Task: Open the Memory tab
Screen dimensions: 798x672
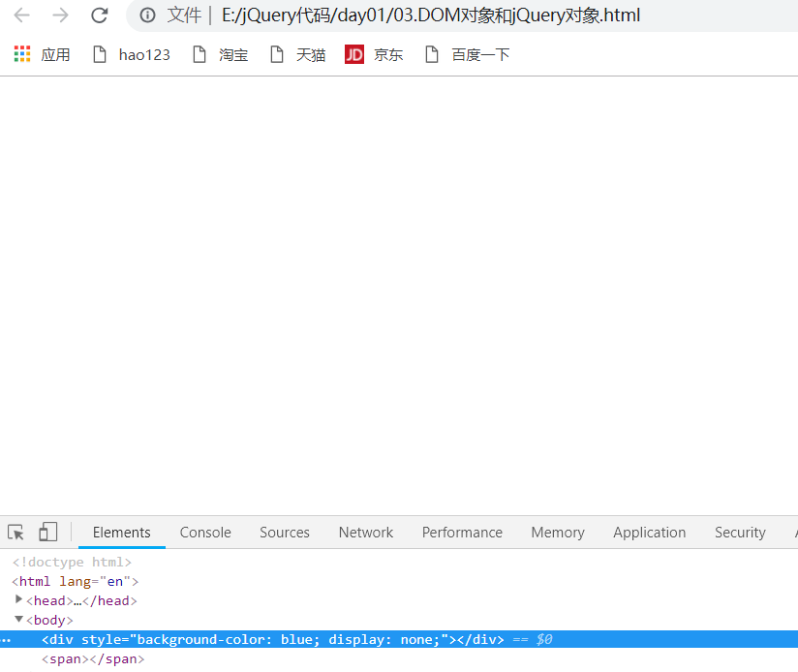Action: (x=558, y=533)
